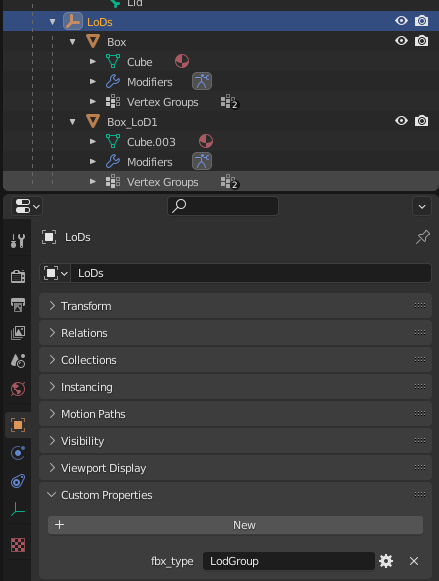Open the Object Data empty tab
Image resolution: width=439 pixels, height=581 pixels.
pos(17,509)
